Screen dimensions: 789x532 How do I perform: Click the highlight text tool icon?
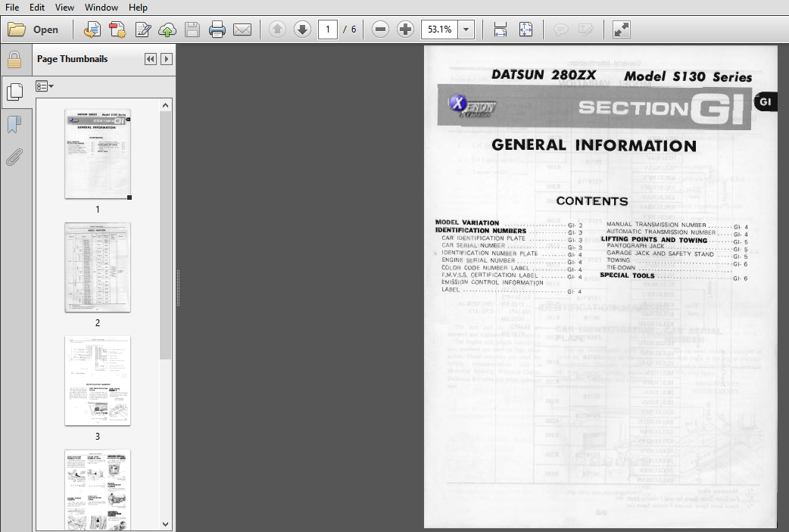(x=586, y=30)
